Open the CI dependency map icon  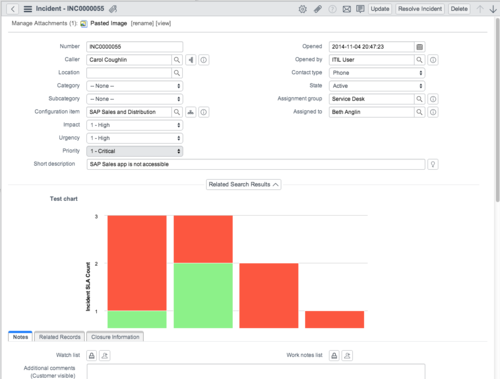point(191,112)
